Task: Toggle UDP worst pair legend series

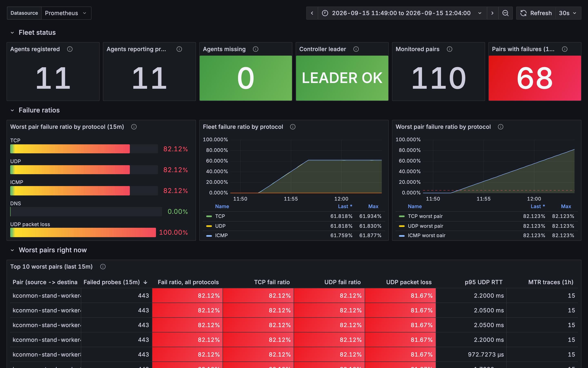Action: click(x=425, y=226)
